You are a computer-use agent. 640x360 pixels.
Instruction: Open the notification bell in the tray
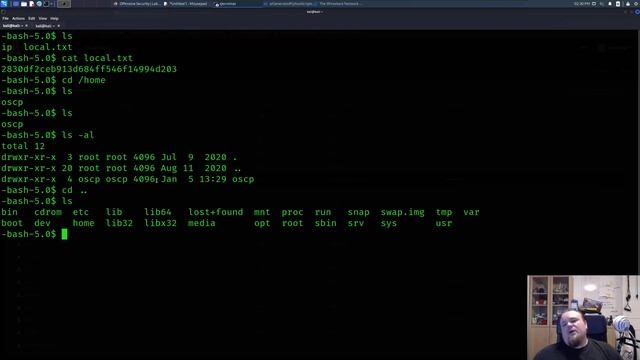pos(610,4)
